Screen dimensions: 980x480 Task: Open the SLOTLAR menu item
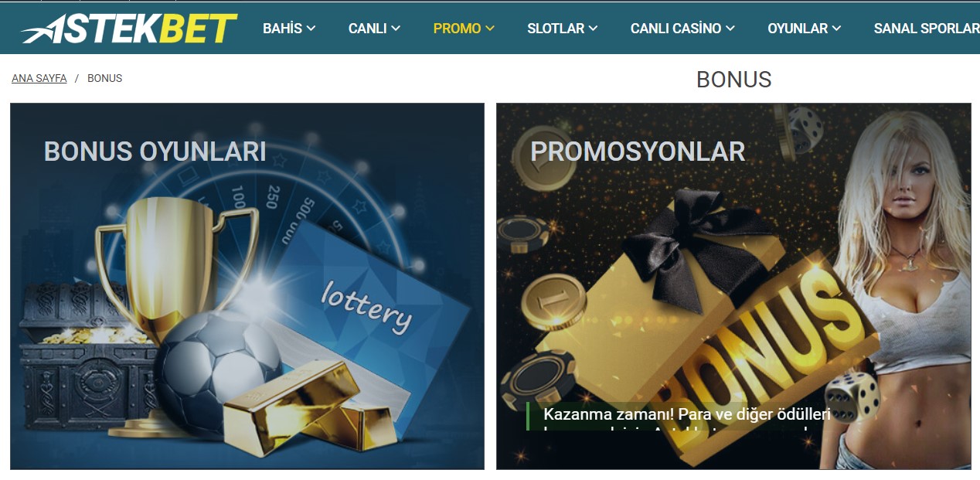(556, 29)
